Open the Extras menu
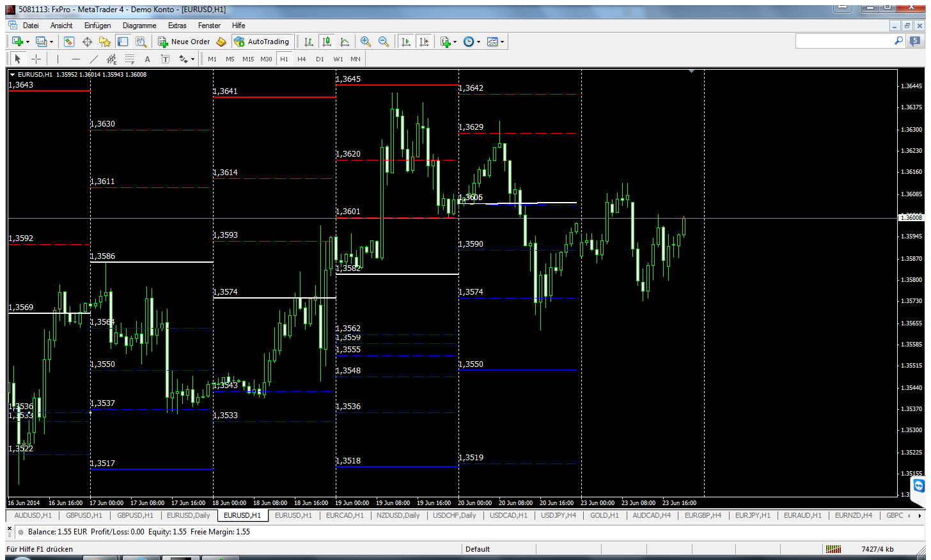Screen dimensions: 931x560 tap(177, 26)
